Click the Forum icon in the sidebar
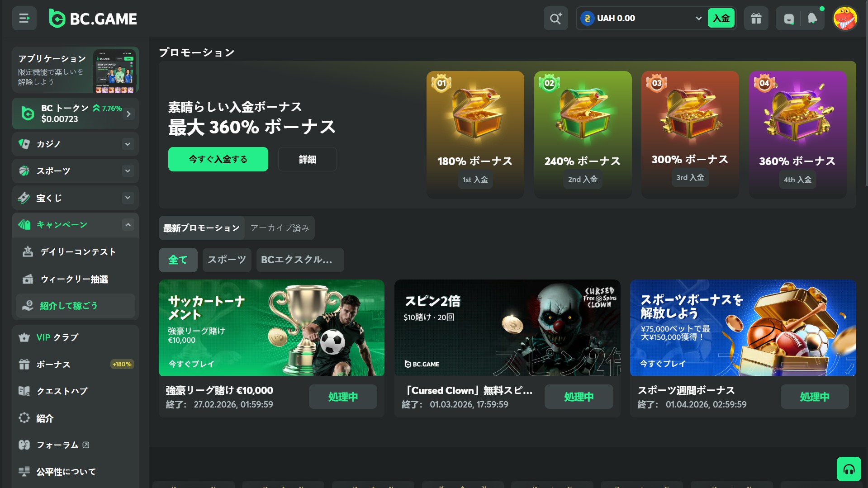Viewport: 868px width, 488px height. coord(24,445)
